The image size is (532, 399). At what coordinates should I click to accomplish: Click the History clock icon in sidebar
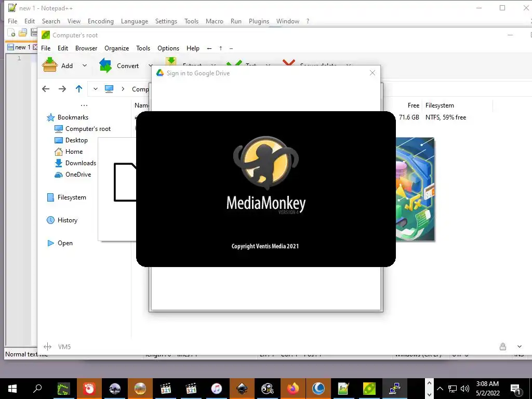(50, 220)
